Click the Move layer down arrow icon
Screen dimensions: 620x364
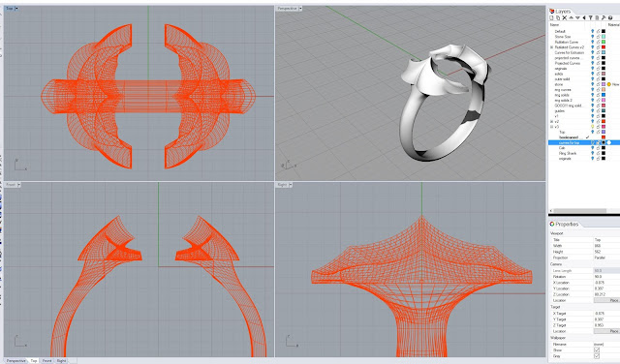577,17
